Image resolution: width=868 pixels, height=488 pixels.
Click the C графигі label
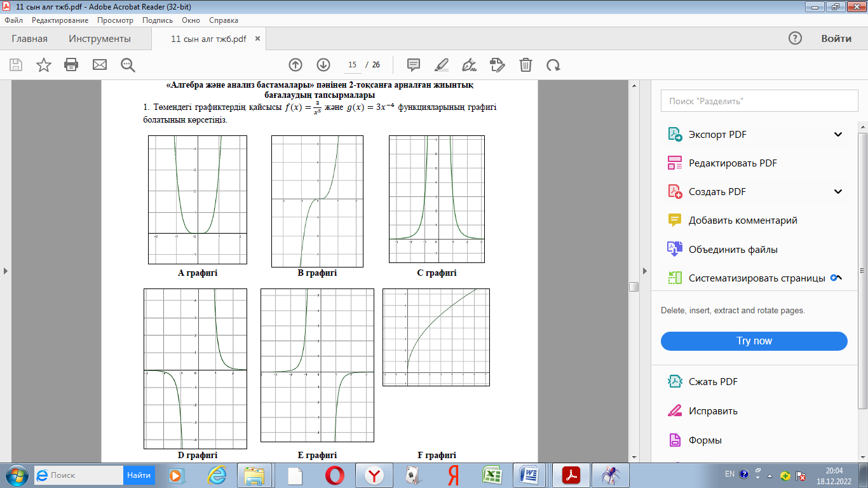(x=437, y=273)
